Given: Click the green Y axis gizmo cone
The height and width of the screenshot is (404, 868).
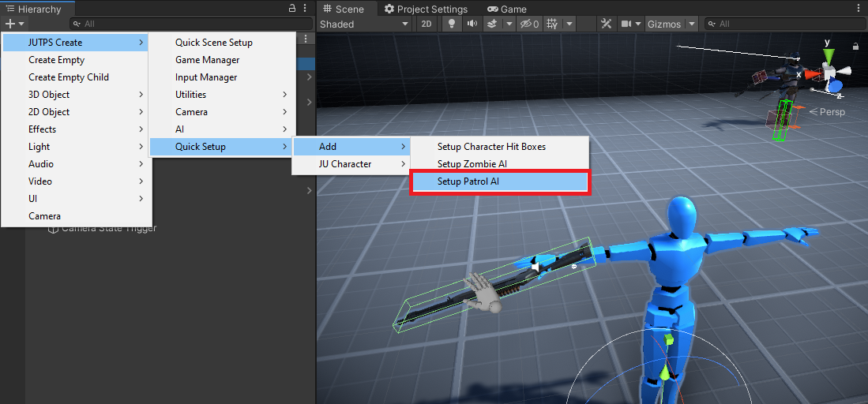Looking at the screenshot, I should point(829,55).
